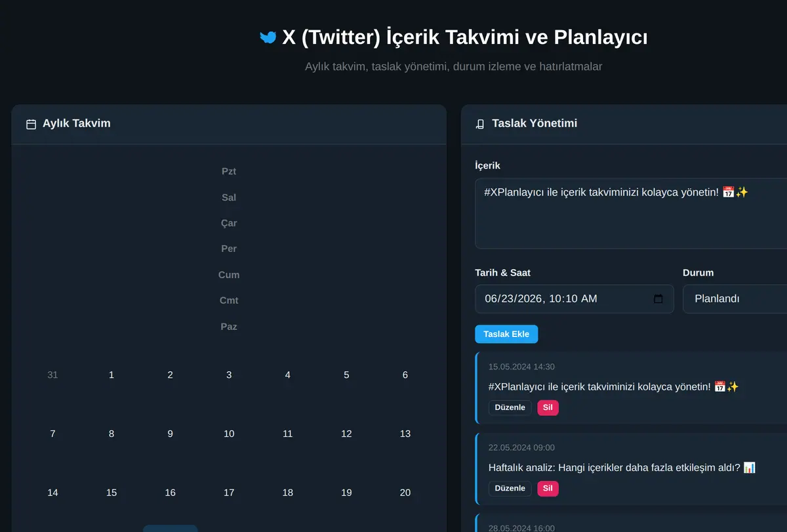Select day 15 in the calendar

[111, 493]
